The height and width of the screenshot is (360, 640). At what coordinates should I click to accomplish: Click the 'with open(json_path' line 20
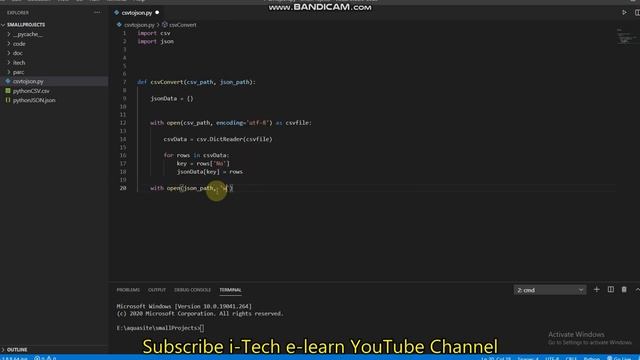coord(191,188)
